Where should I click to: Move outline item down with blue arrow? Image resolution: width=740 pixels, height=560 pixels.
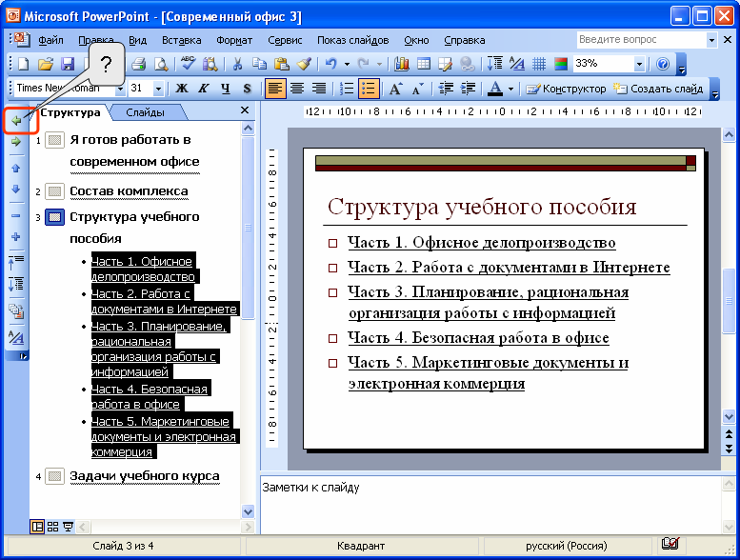tap(15, 190)
